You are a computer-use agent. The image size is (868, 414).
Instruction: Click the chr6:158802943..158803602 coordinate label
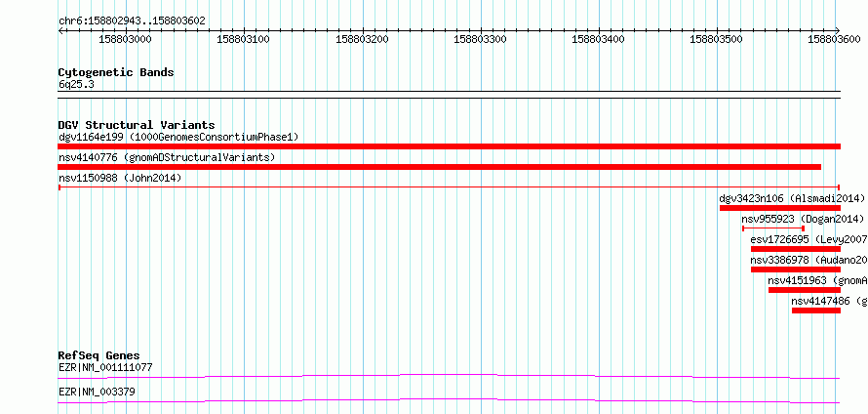132,21
